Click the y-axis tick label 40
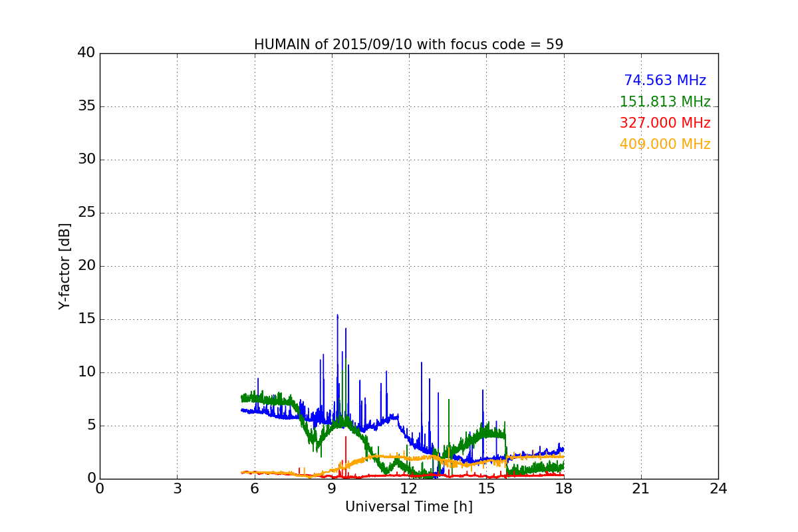The width and height of the screenshot is (798, 532). [x=86, y=53]
